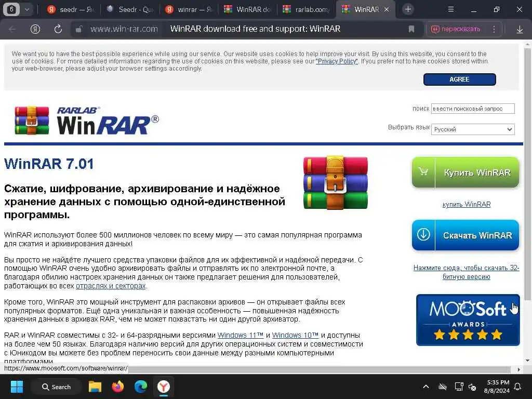
Task: Open the downloads arrow icon
Action: click(520, 30)
